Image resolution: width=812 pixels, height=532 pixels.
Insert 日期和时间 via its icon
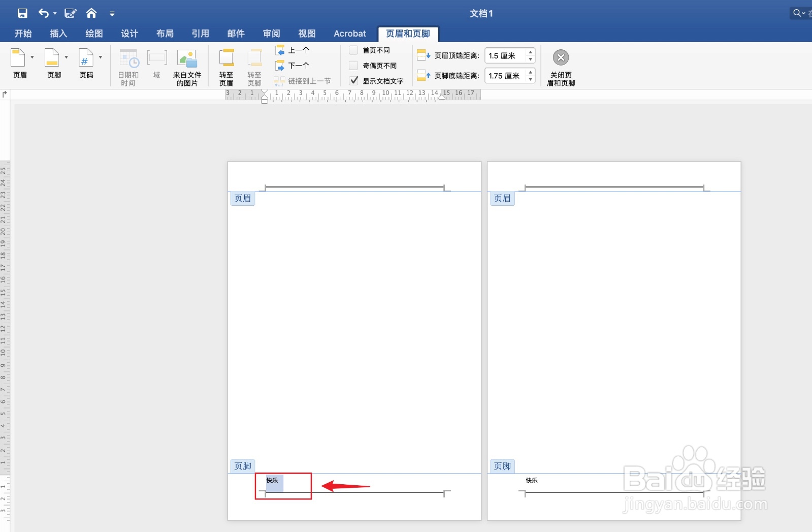[x=129, y=58]
